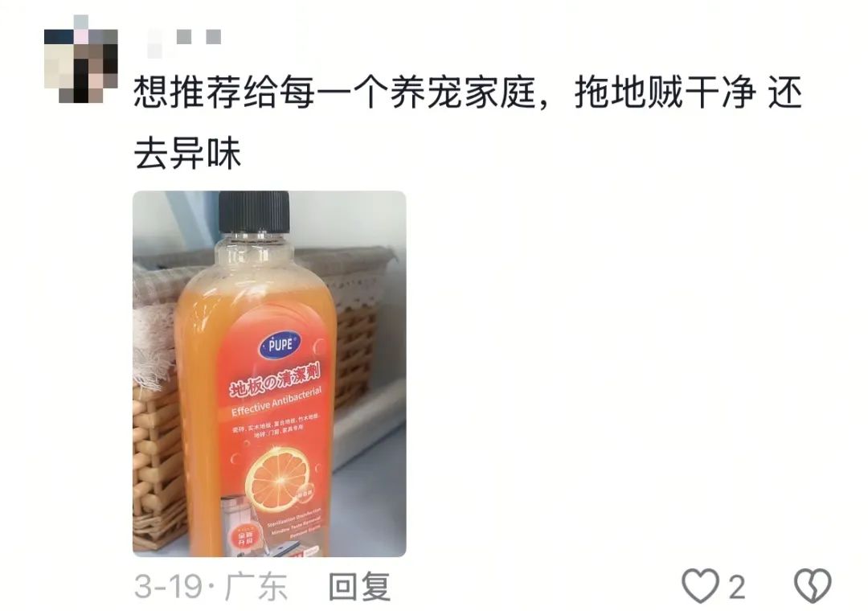Click the word 还 ending the first line
Screen dimensions: 868x611
coord(784,92)
